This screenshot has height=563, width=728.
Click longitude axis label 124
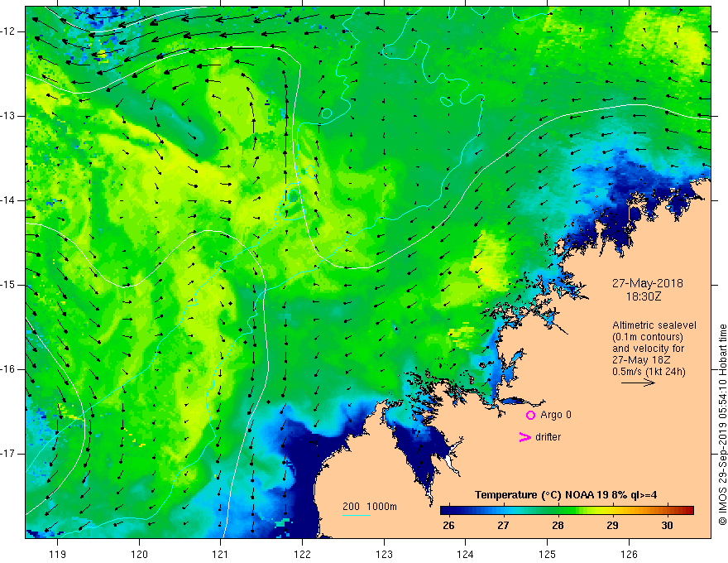tap(466, 554)
